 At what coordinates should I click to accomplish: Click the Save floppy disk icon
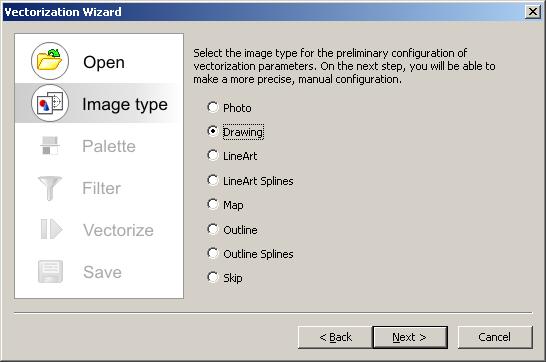click(50, 271)
